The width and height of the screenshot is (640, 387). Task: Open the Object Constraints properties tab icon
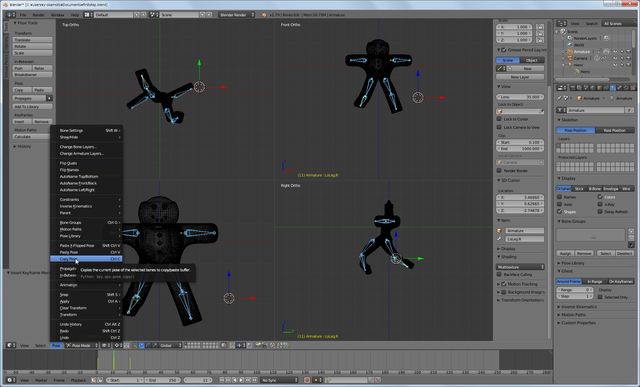tap(605, 88)
